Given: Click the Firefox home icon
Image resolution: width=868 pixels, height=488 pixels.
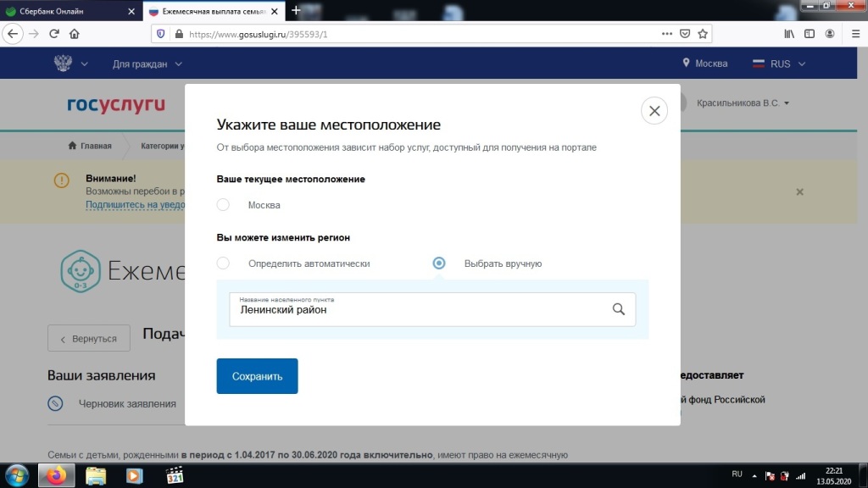Looking at the screenshot, I should click(75, 34).
